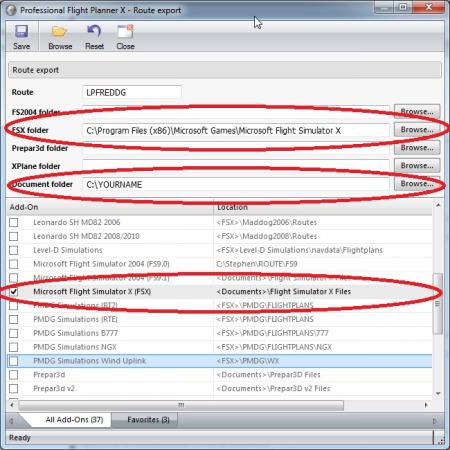This screenshot has height=450, width=450.
Task: Enable PMDG Simulations (RTE) checkbox
Action: [14, 319]
